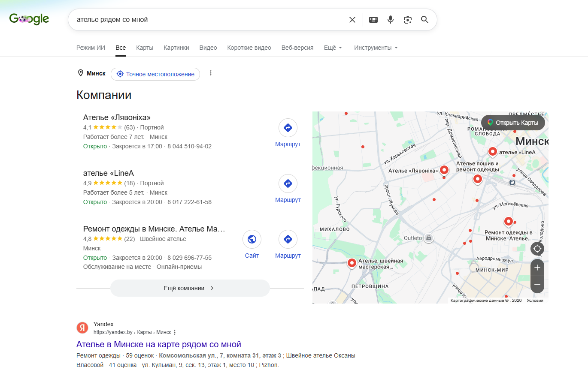Click the Google logo
Image resolution: width=588 pixels, height=376 pixels.
[x=29, y=19]
